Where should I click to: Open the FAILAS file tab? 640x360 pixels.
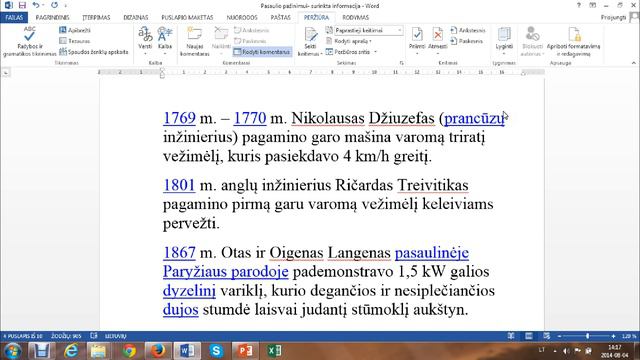pos(14,18)
